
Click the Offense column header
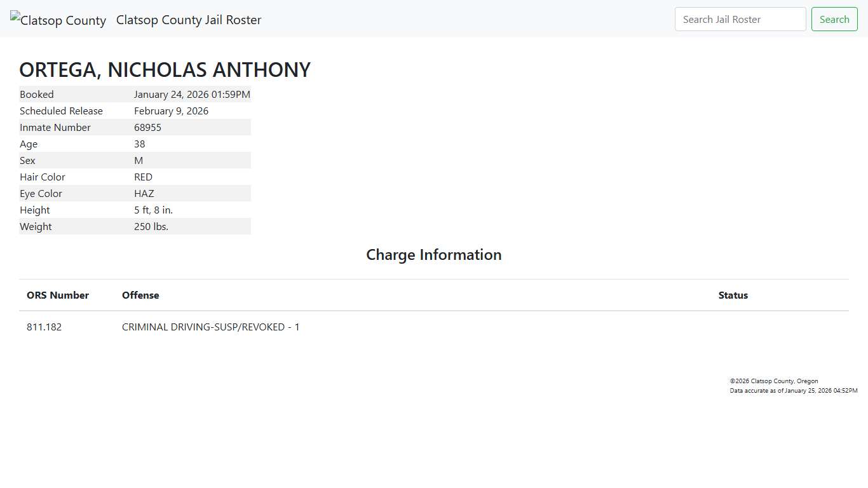pyautogui.click(x=140, y=295)
